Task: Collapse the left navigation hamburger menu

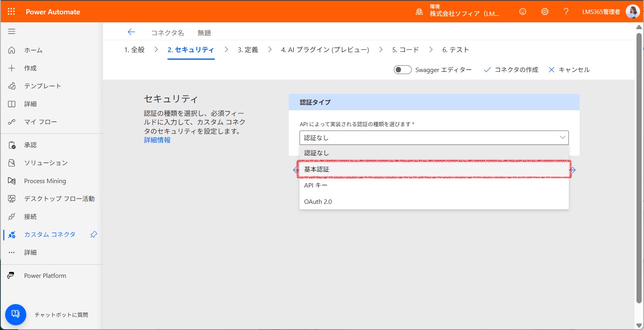Action: pyautogui.click(x=12, y=31)
